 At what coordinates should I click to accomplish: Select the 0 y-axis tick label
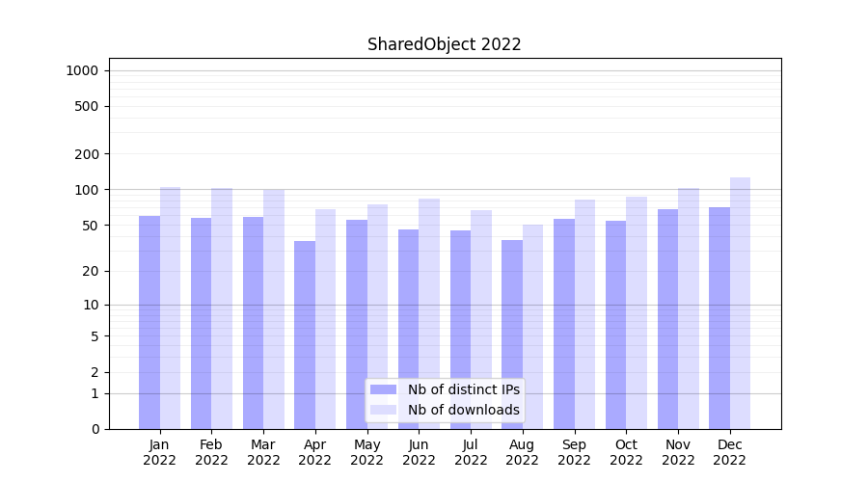click(x=95, y=429)
